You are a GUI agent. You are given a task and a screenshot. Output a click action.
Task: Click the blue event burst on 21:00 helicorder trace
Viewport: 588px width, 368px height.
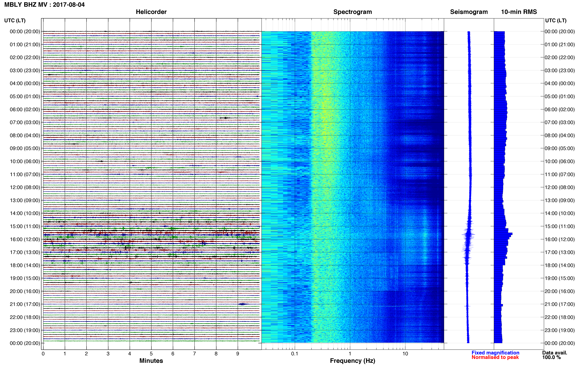coord(243,304)
